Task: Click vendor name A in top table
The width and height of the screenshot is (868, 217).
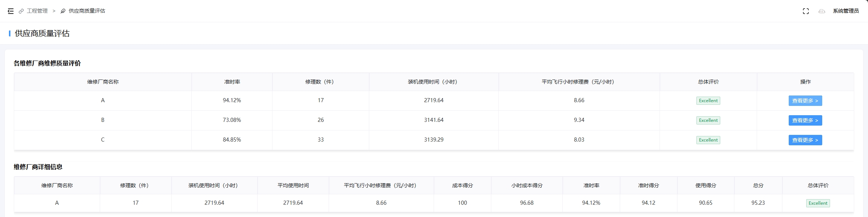Action: [103, 100]
